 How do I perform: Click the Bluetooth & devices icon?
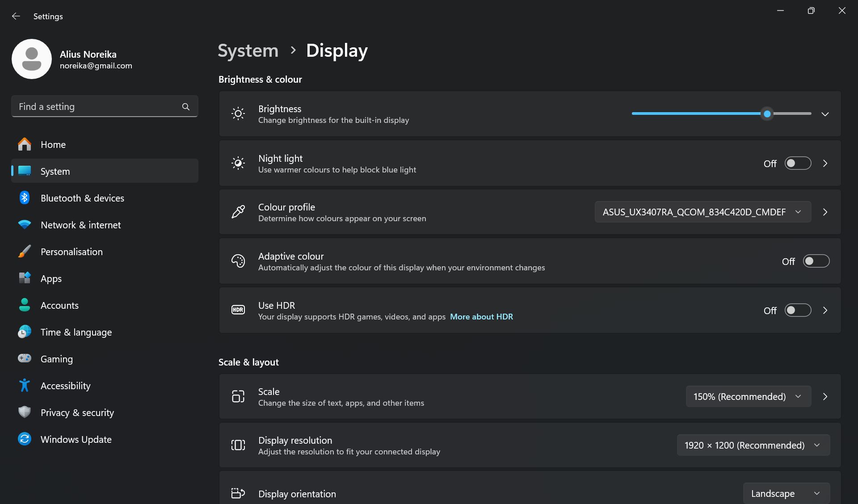25,198
